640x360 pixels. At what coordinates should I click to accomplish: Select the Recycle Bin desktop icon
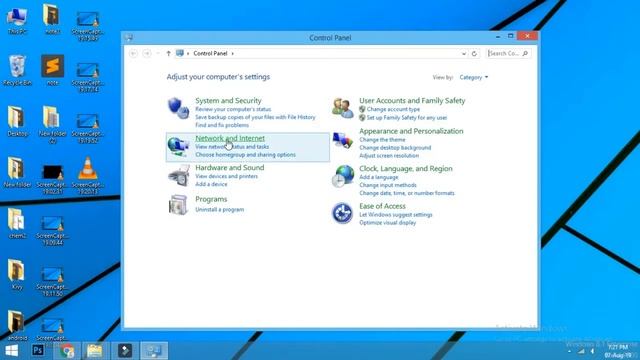pyautogui.click(x=17, y=71)
